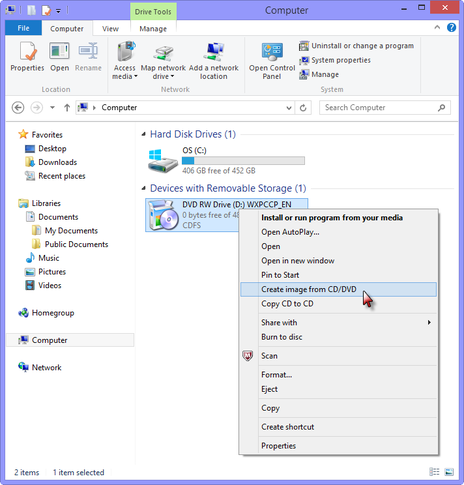Switch to details view in the status bar

pyautogui.click(x=434, y=472)
